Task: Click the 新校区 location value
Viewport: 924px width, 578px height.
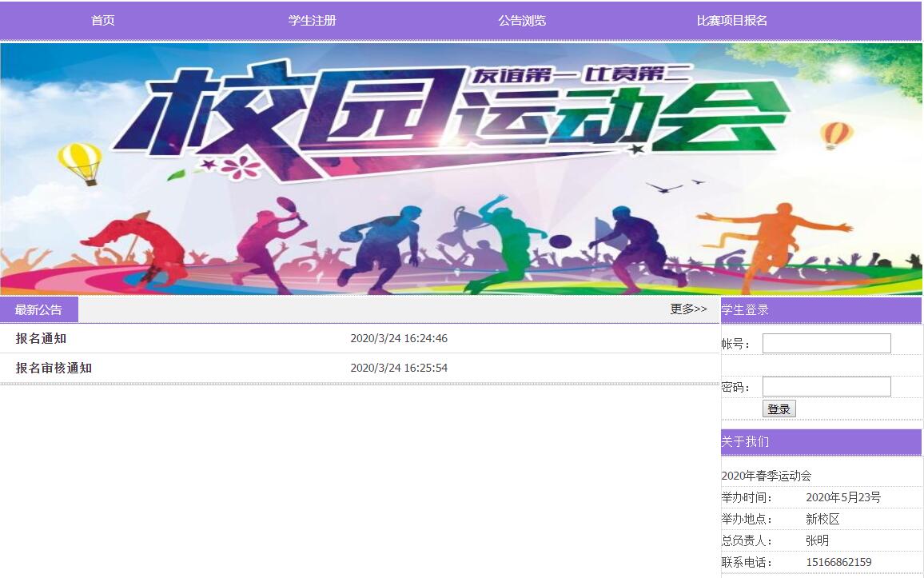Action: tap(822, 519)
